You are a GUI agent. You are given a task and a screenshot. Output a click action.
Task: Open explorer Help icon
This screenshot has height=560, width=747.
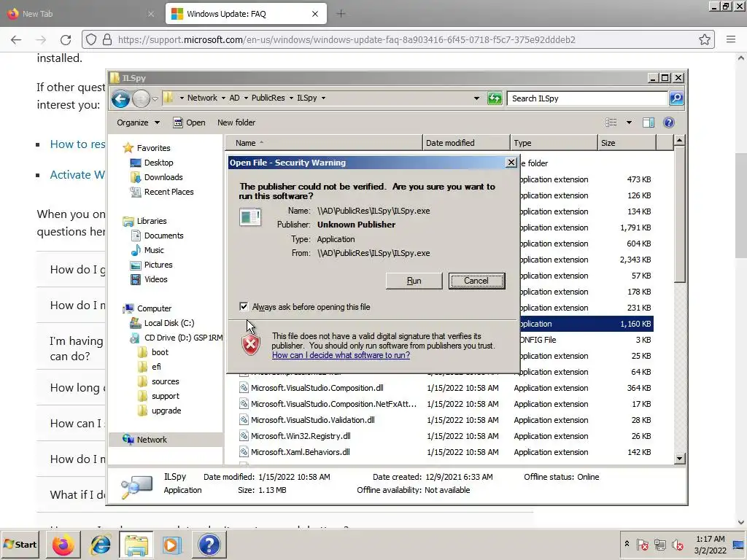coord(669,122)
